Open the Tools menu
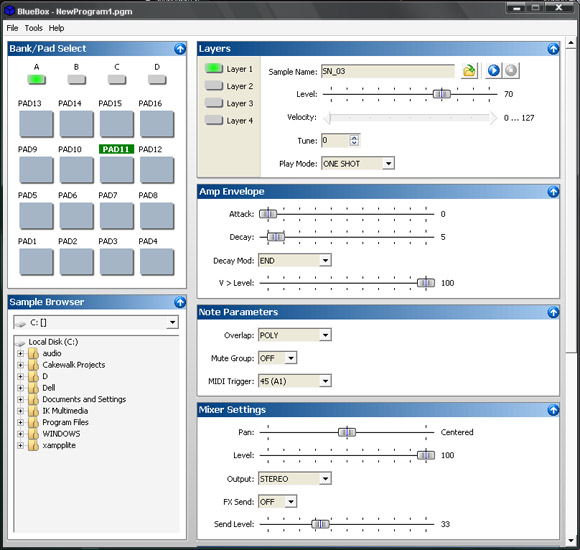The width and height of the screenshot is (580, 550). click(33, 28)
